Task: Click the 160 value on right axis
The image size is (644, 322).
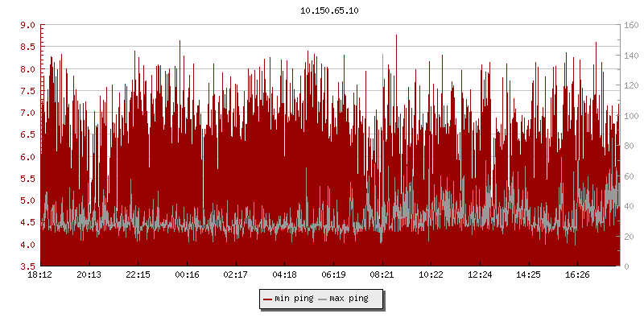Action: (630, 26)
